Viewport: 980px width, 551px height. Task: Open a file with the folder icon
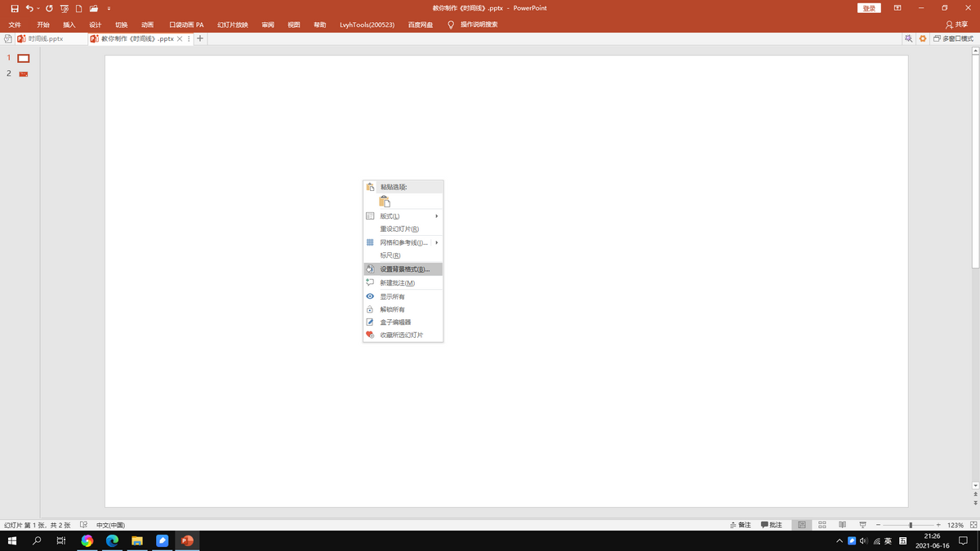click(94, 8)
